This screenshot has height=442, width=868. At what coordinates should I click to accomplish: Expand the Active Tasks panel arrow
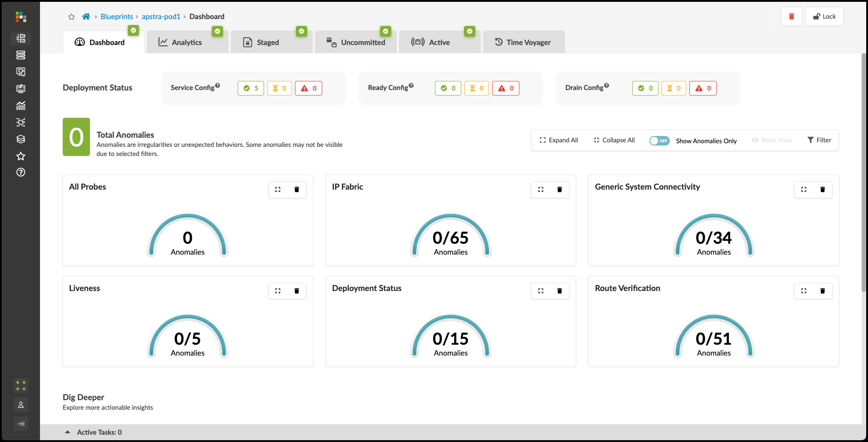(x=68, y=432)
